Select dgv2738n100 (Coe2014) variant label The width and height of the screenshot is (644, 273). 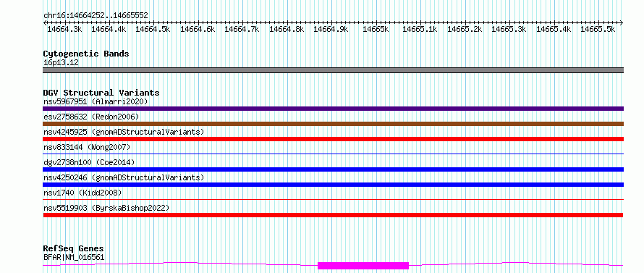pyautogui.click(x=89, y=162)
